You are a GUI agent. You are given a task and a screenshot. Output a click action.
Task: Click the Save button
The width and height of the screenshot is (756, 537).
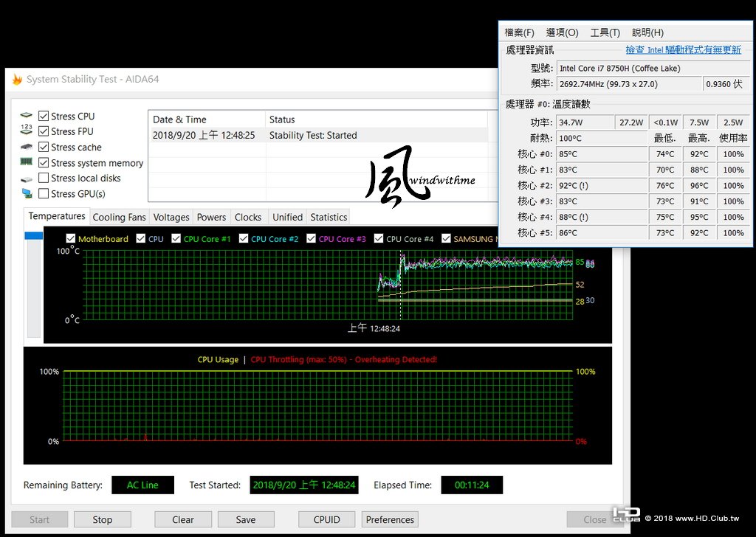(245, 519)
